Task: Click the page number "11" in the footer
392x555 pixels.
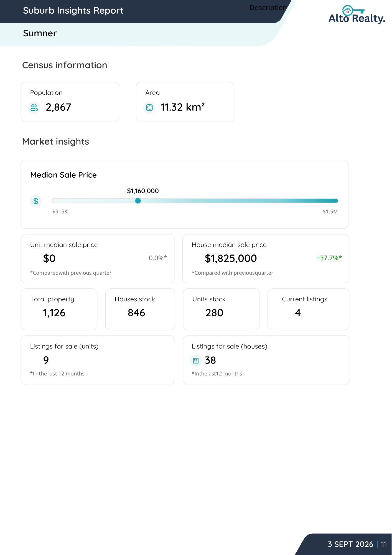Action: (384, 544)
